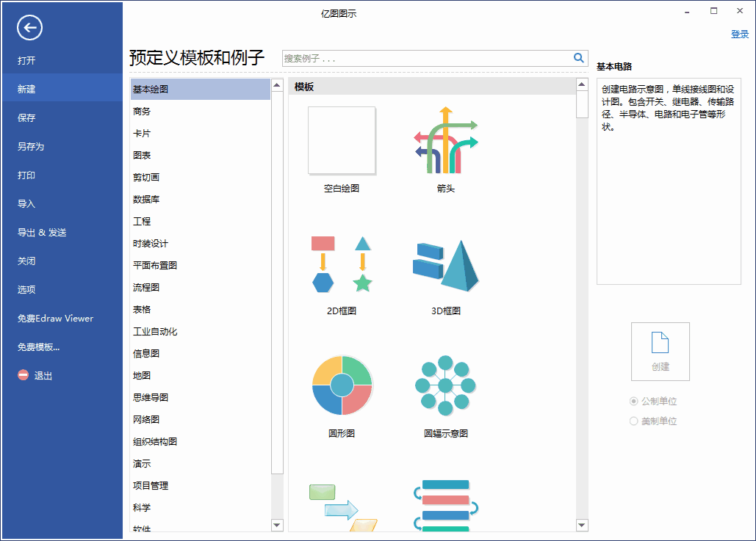Click the category list scrollbar thumb
This screenshot has width=756, height=541.
tap(277, 283)
